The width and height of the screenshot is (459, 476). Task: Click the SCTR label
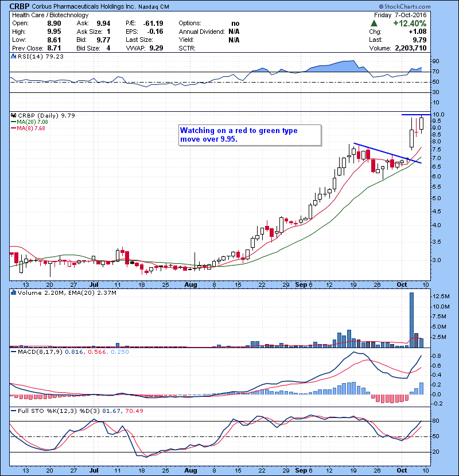pos(187,48)
